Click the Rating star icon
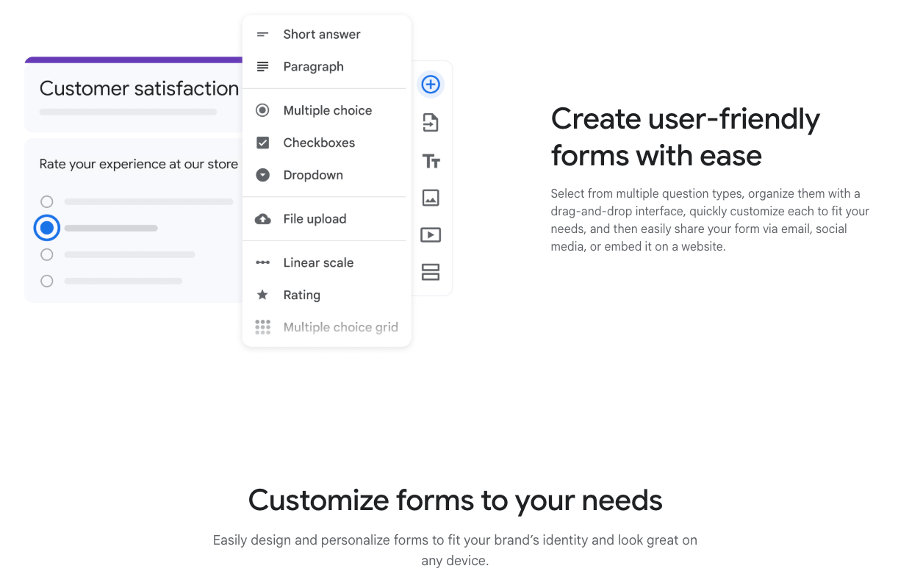Viewport: 898px width, 588px height. (262, 295)
